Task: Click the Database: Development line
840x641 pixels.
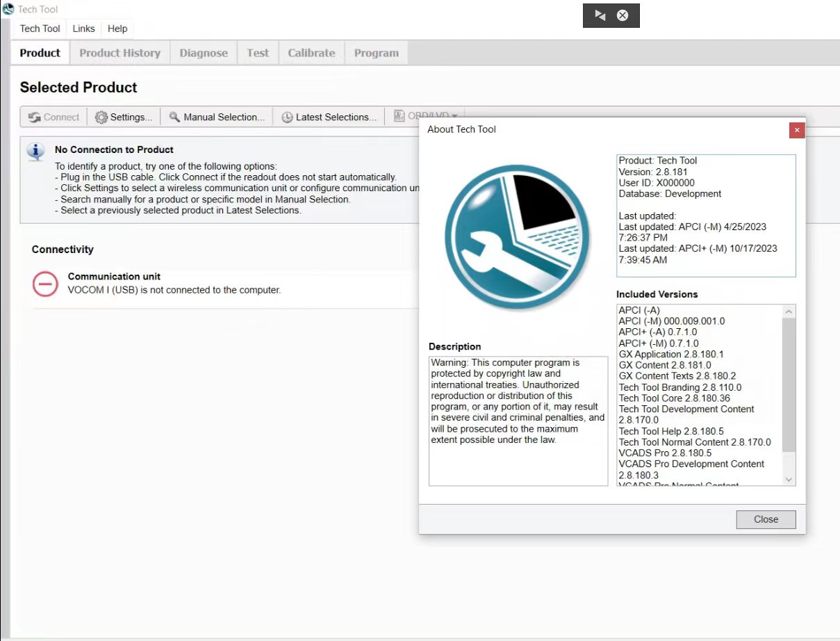Action: click(670, 194)
